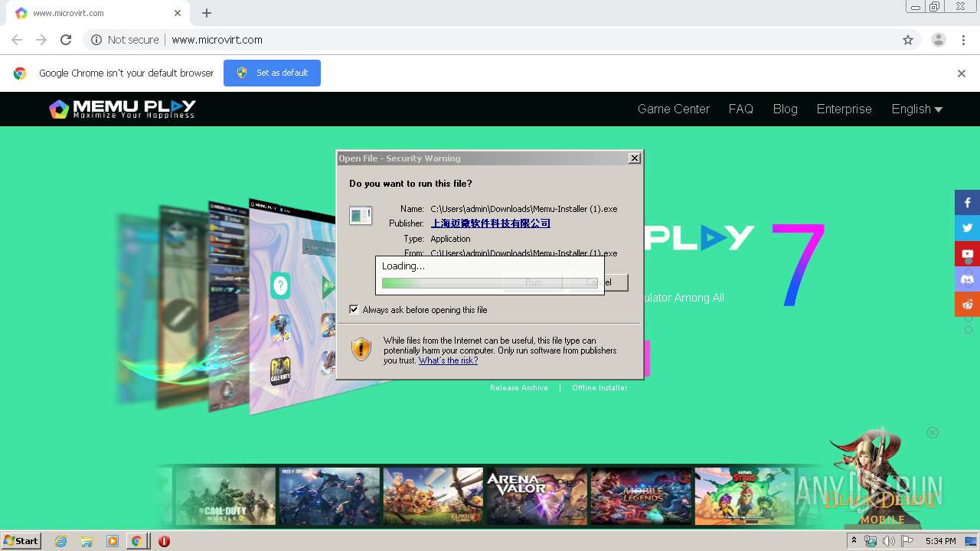Open the volume tray icon
The height and width of the screenshot is (551, 980).
tap(888, 541)
